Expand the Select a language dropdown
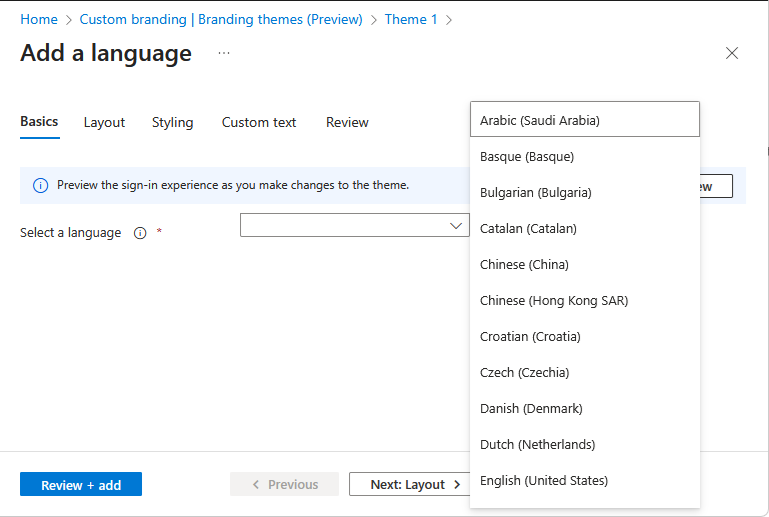Image resolution: width=769 pixels, height=517 pixels. [x=355, y=226]
